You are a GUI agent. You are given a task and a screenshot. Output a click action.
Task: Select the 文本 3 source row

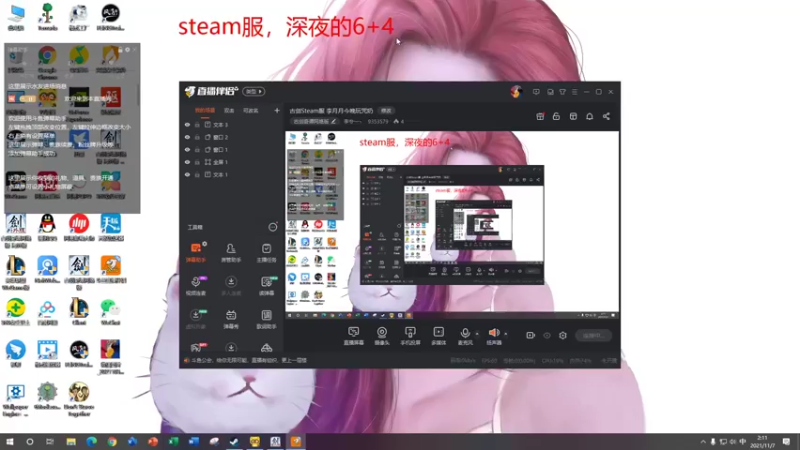(232, 124)
